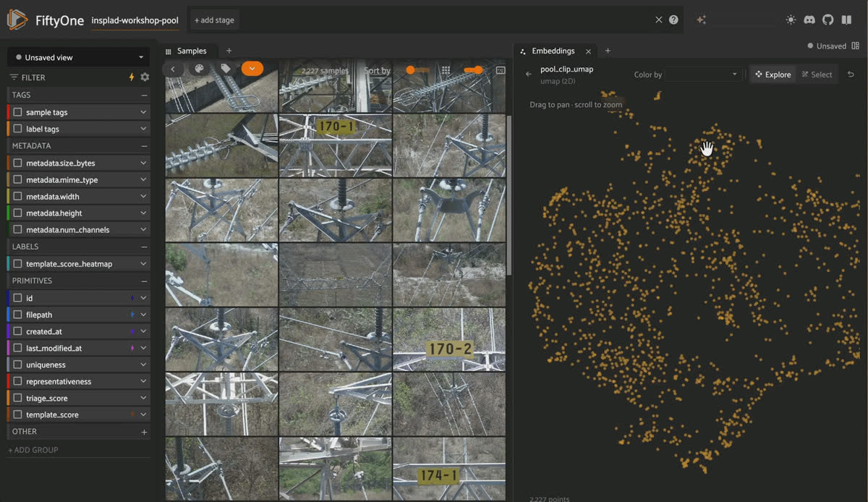Toggle the filepath field checkbox
868x502 pixels.
(17, 315)
